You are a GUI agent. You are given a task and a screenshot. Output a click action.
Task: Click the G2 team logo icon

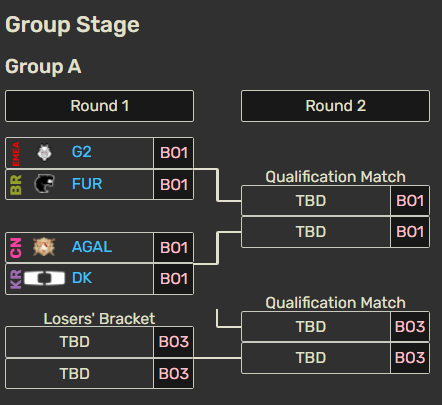[44, 153]
